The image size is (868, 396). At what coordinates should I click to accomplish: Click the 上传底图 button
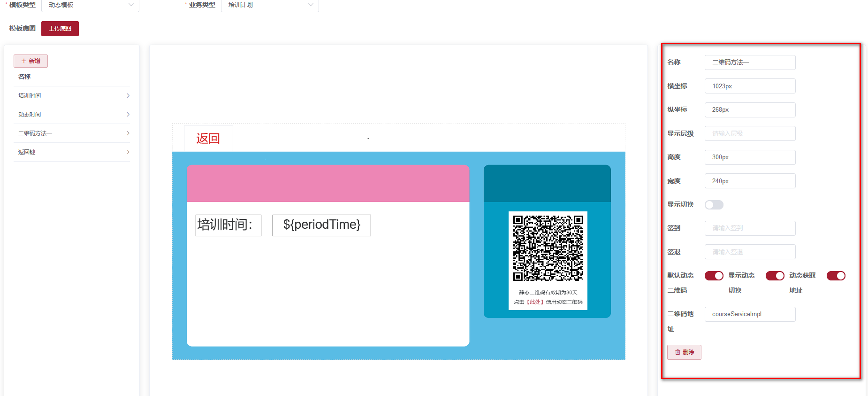coord(60,29)
